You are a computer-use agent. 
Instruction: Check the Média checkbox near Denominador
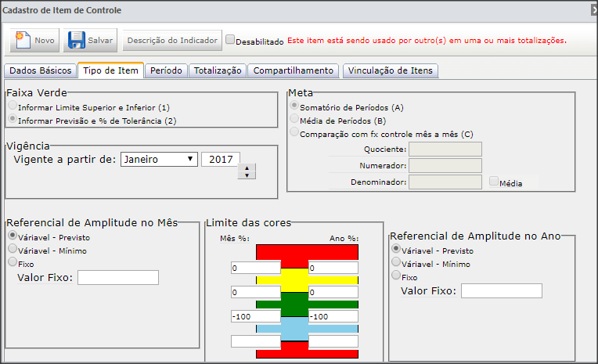coord(494,182)
